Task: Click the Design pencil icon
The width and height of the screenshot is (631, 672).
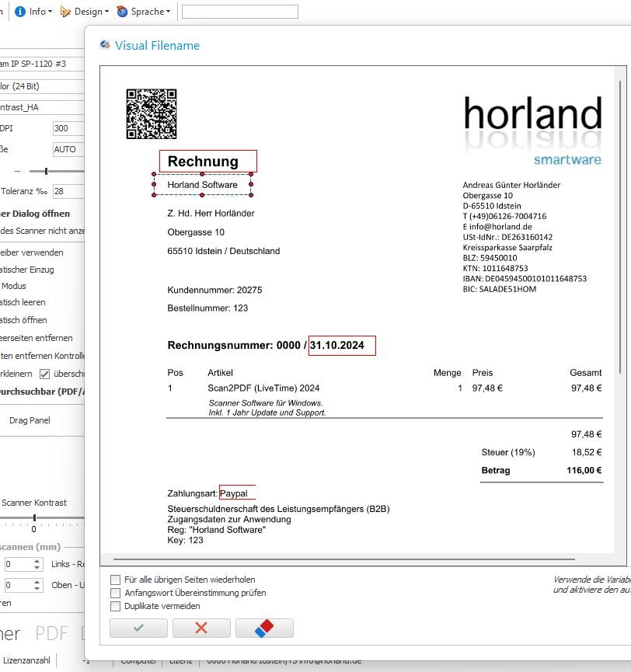Action: click(x=66, y=12)
